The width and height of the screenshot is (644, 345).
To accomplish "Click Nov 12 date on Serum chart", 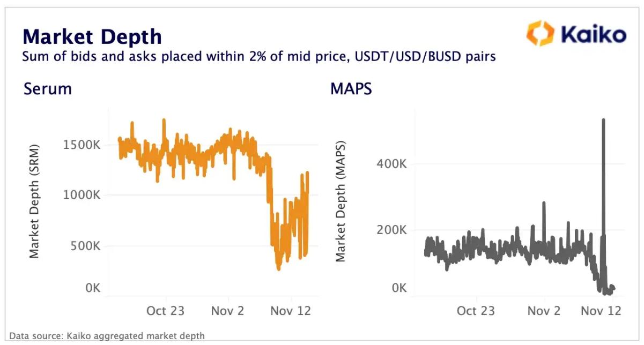I will tap(291, 311).
